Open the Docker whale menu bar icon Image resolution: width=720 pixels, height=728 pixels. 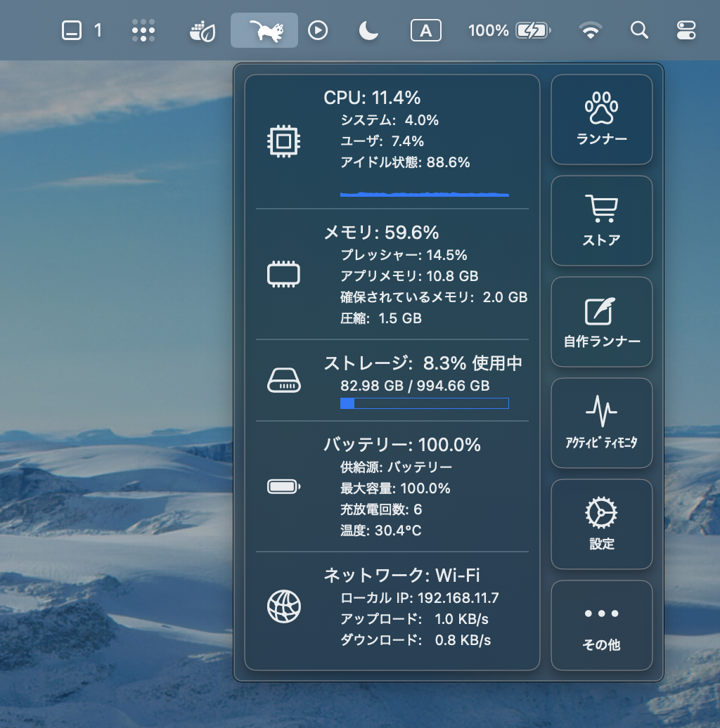coord(202,31)
